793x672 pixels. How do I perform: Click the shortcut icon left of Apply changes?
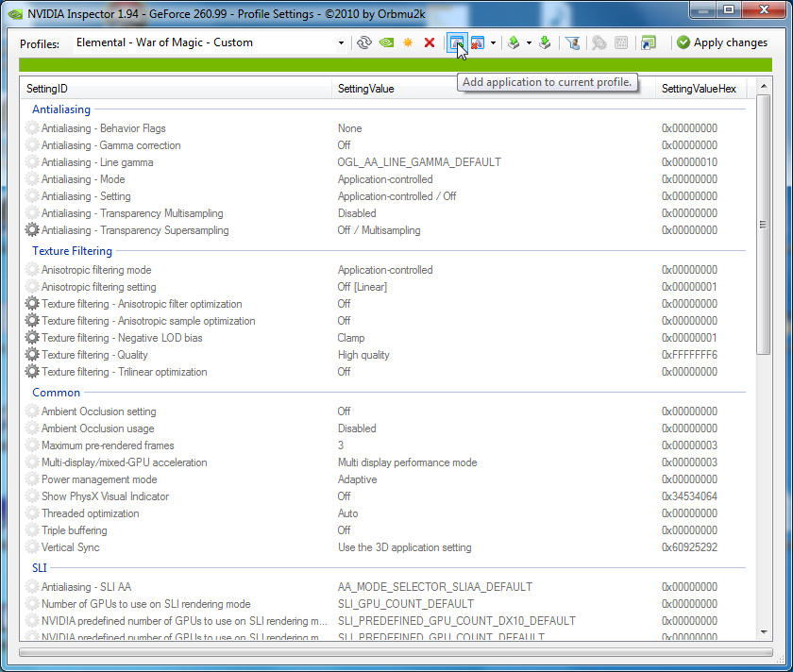coord(648,42)
